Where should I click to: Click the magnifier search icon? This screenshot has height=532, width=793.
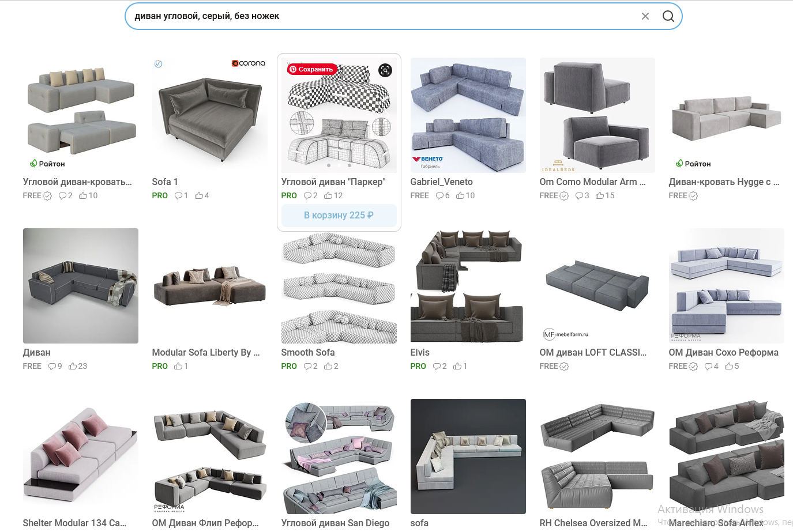coord(668,16)
